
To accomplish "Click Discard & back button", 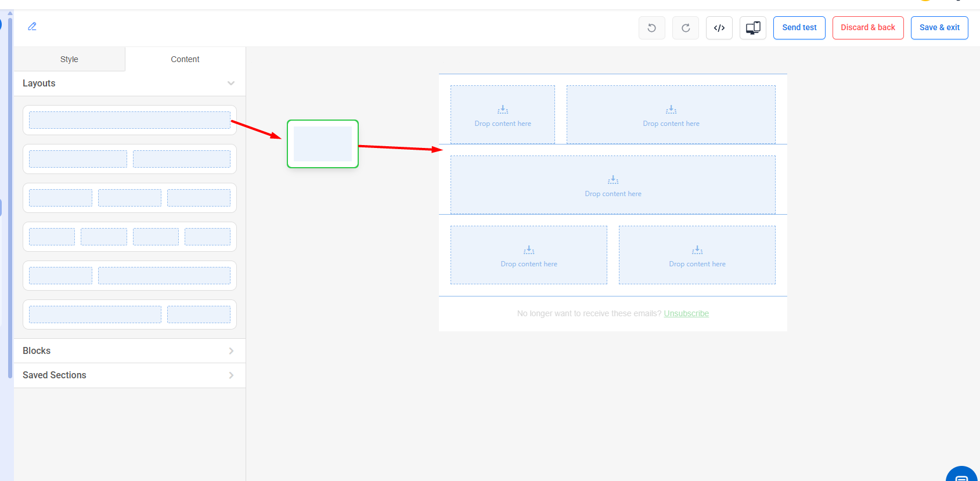I will [x=867, y=28].
